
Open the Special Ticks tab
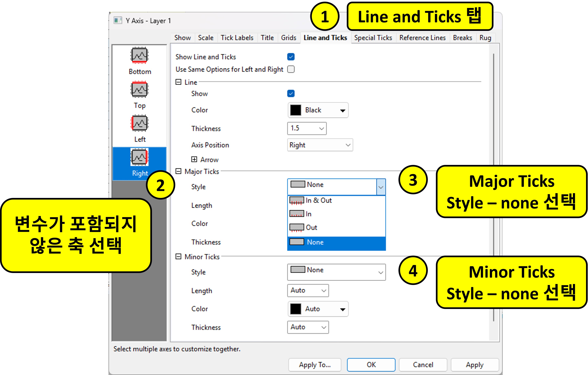pyautogui.click(x=373, y=38)
